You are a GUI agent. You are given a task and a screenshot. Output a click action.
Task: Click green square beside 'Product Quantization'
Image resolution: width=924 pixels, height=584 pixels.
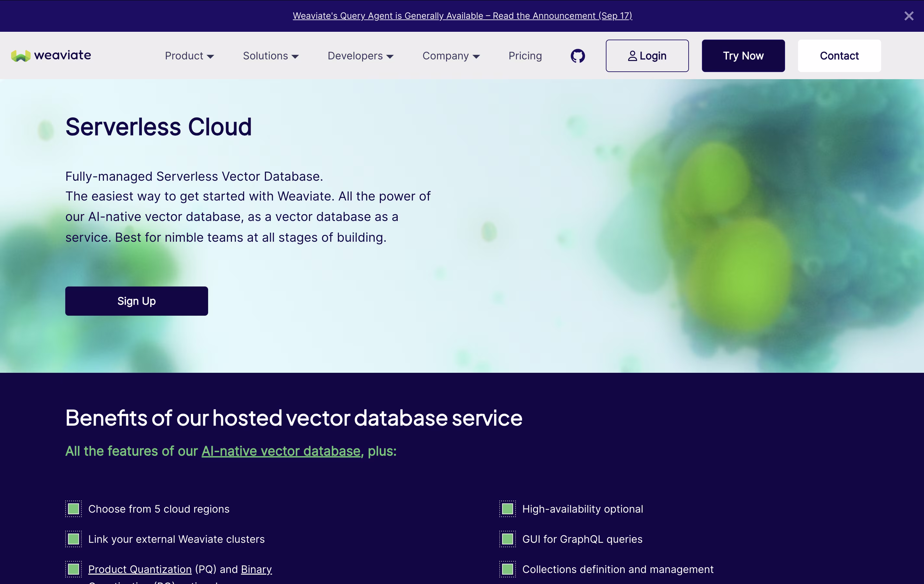click(x=73, y=569)
